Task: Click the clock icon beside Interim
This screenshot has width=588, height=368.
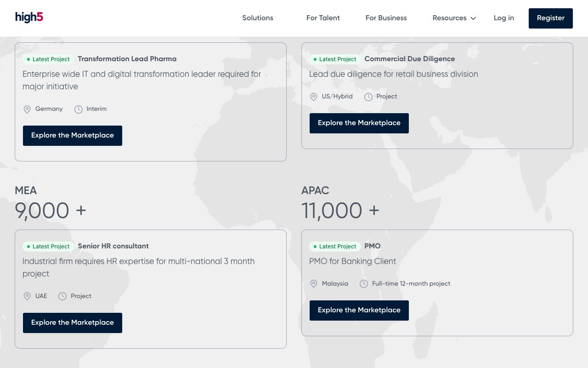Action: click(79, 109)
